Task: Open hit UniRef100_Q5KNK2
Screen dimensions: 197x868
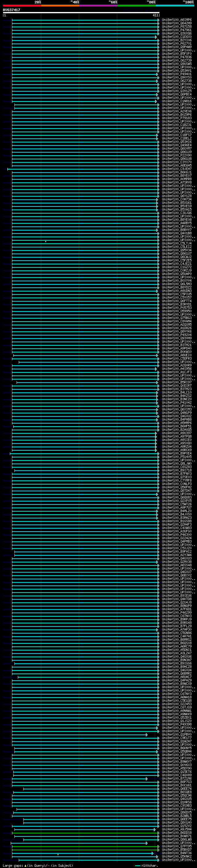Action: pos(176,857)
